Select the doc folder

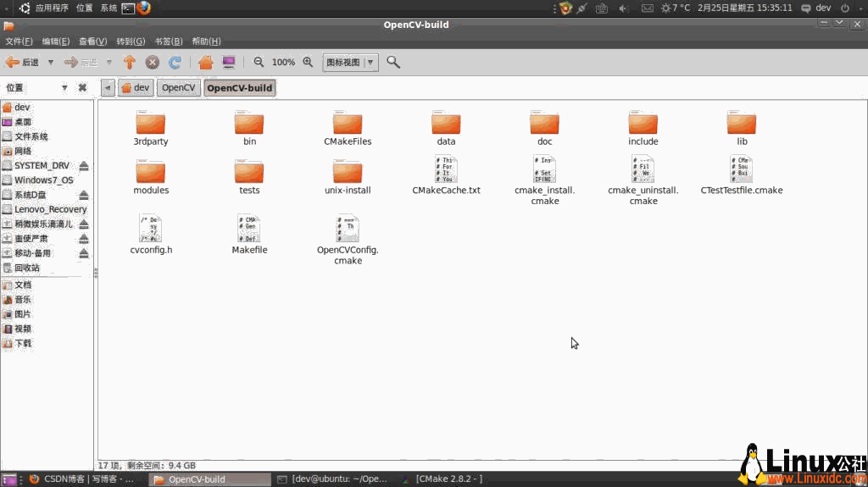(545, 128)
